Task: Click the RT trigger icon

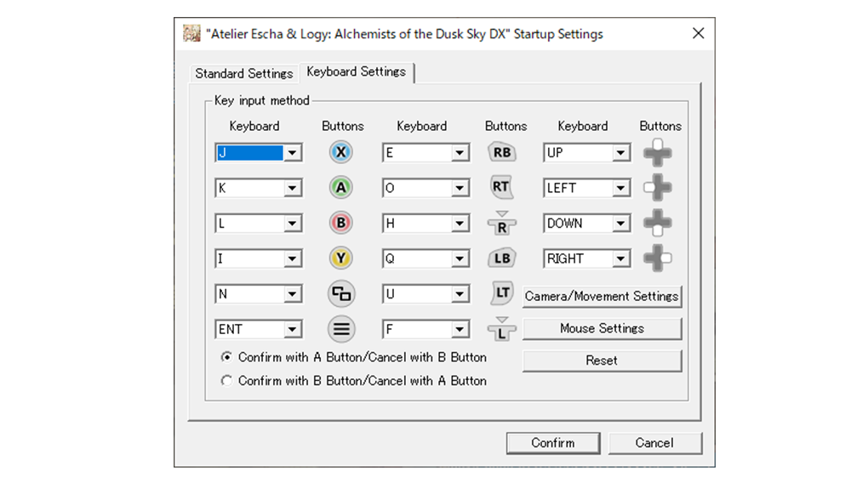Action: [501, 187]
